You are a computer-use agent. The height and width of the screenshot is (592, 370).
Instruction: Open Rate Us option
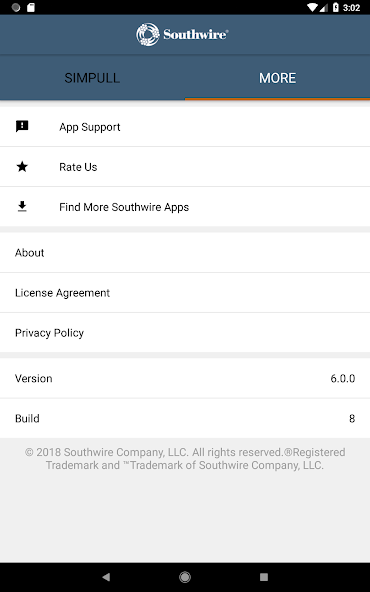[185, 167]
